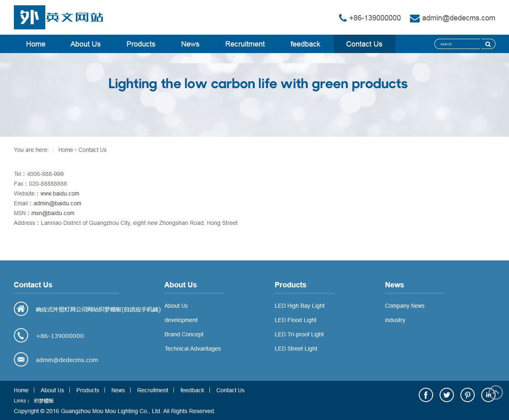Image resolution: width=509 pixels, height=420 pixels.
Task: Click the footer email envelope icon
Action: pos(21,360)
